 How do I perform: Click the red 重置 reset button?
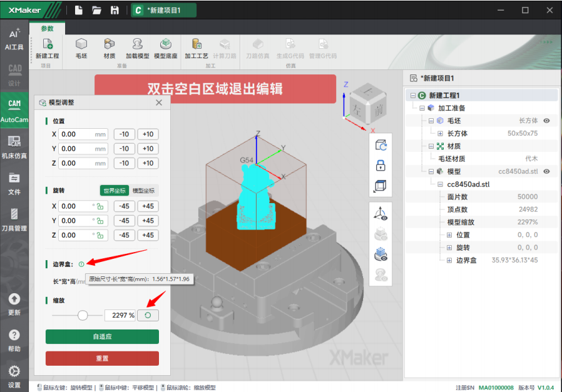102,358
